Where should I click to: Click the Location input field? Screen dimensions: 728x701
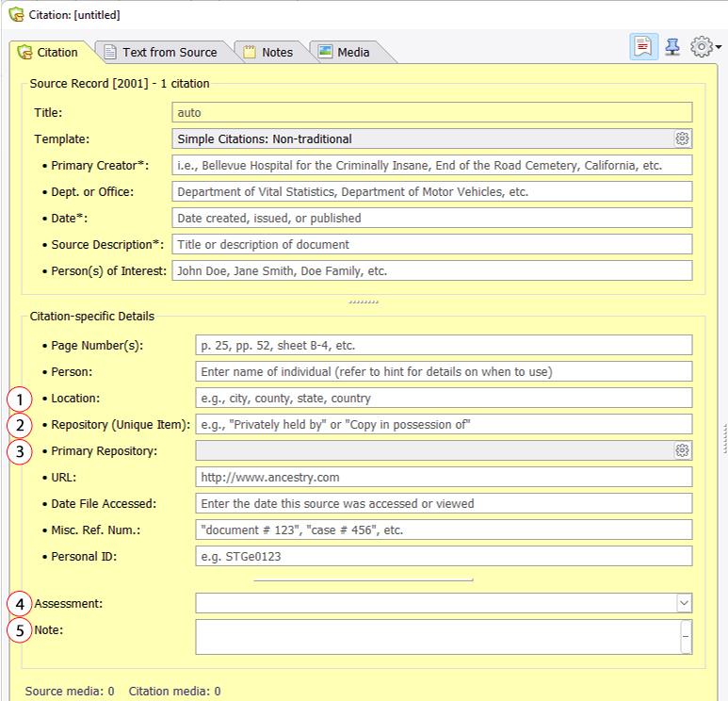click(x=444, y=399)
